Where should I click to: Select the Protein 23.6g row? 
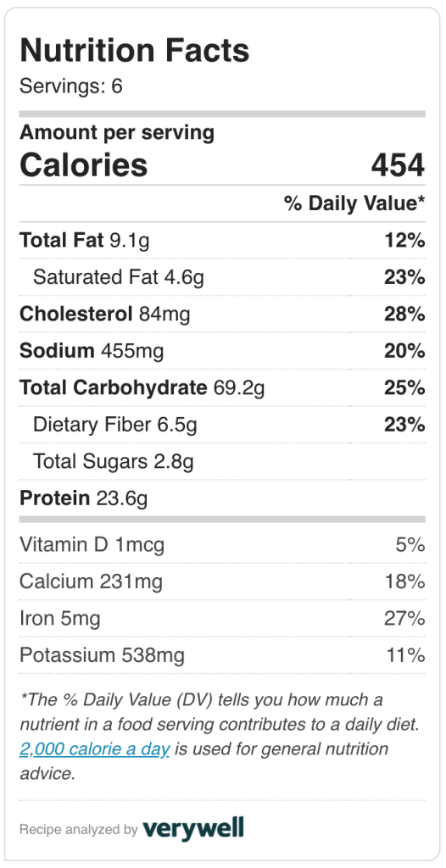(223, 498)
